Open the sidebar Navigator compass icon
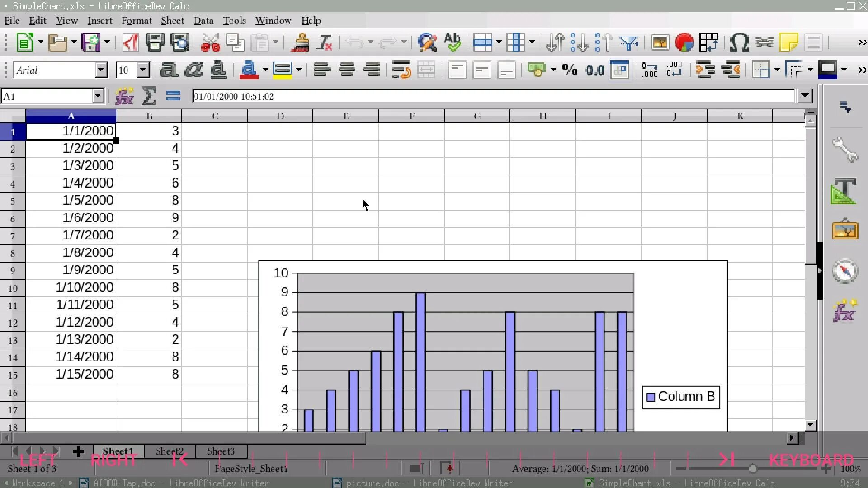 click(x=844, y=271)
